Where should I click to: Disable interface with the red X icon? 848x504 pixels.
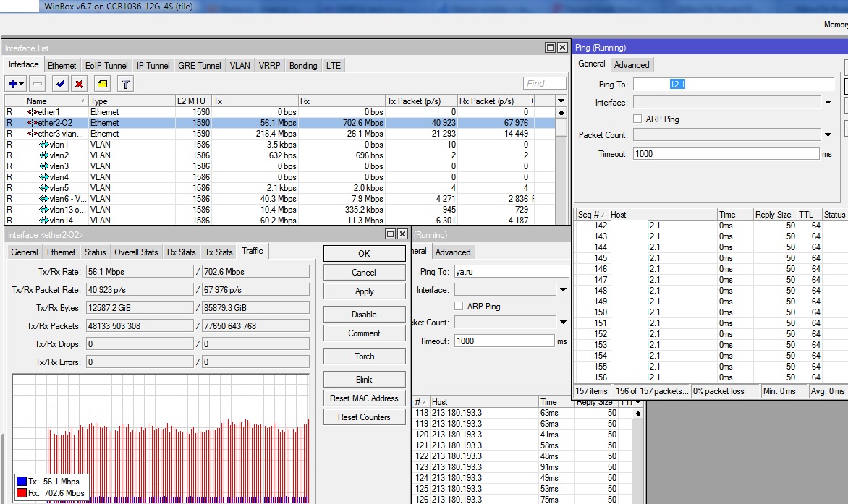(79, 84)
